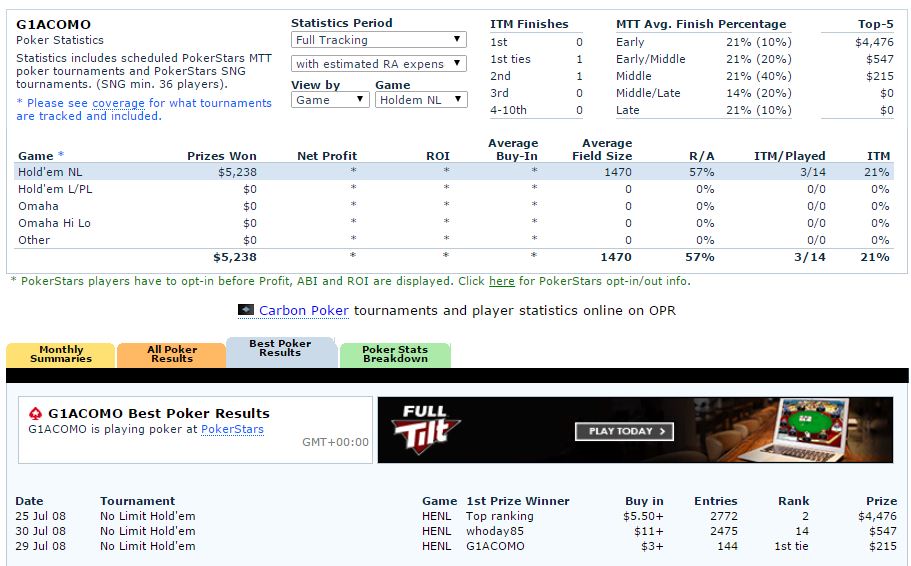Viewport: 911px width, 566px height.
Task: Click the PokerStars red spade icon
Action: point(36,413)
